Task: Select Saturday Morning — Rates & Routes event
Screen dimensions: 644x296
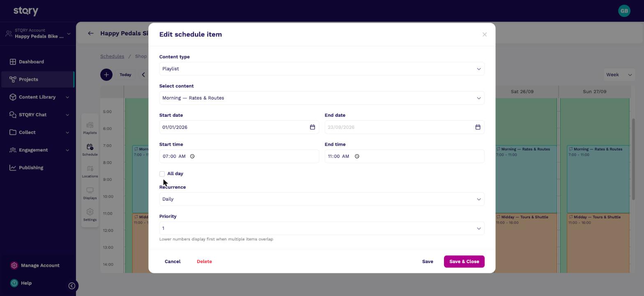Action: pyautogui.click(x=526, y=179)
